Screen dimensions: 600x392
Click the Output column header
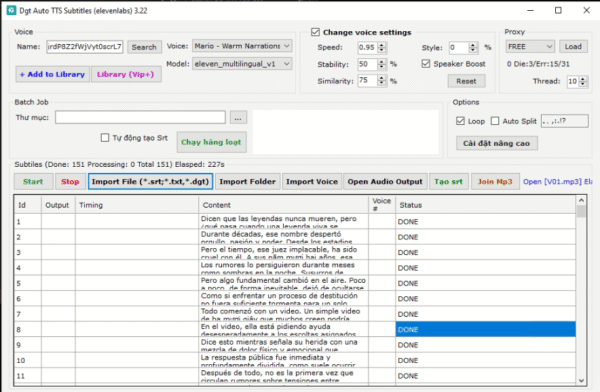coord(58,205)
